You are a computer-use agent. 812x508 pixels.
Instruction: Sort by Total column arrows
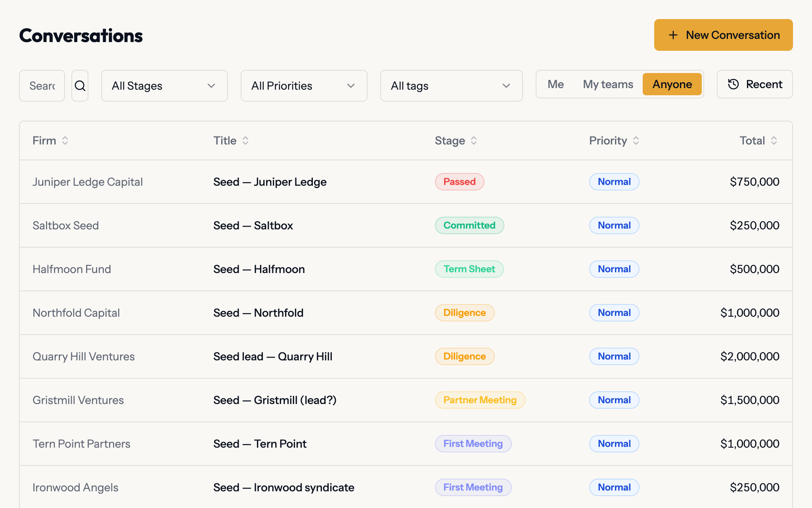click(774, 140)
